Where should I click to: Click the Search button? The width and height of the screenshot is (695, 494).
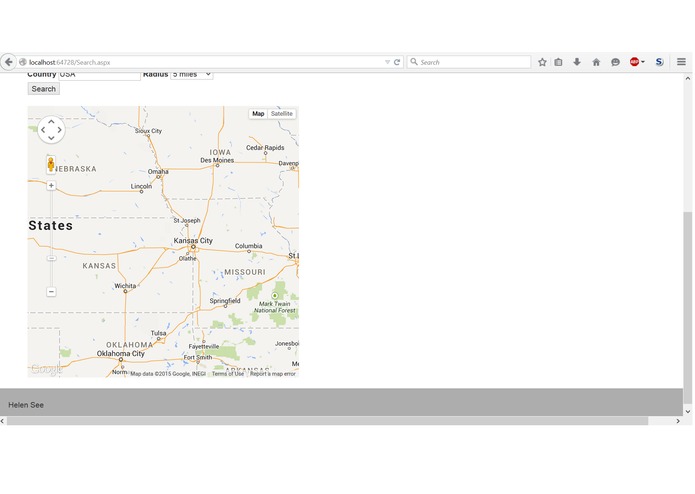[x=43, y=89]
